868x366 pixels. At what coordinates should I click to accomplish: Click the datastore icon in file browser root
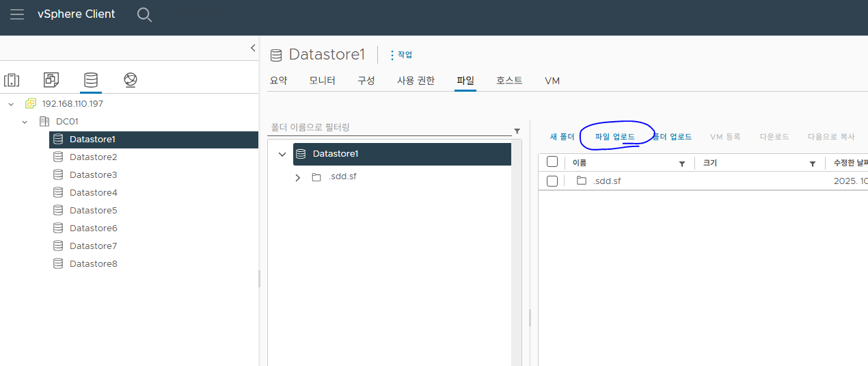click(x=300, y=154)
